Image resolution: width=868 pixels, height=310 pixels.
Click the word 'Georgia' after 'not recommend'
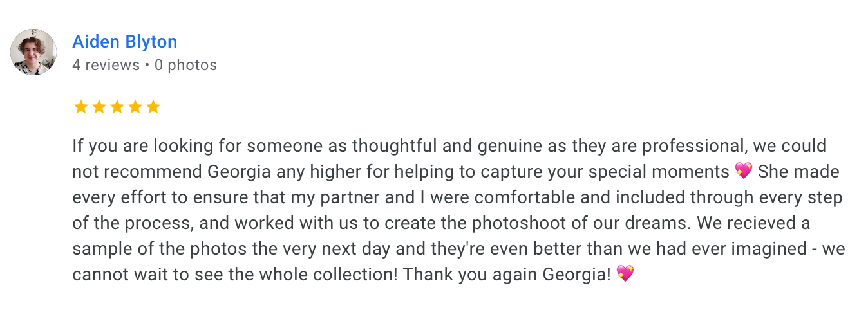click(x=240, y=172)
